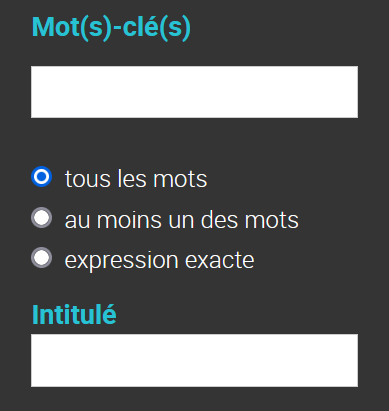
Task: Click the "expression exacte" text label
Action: [159, 261]
